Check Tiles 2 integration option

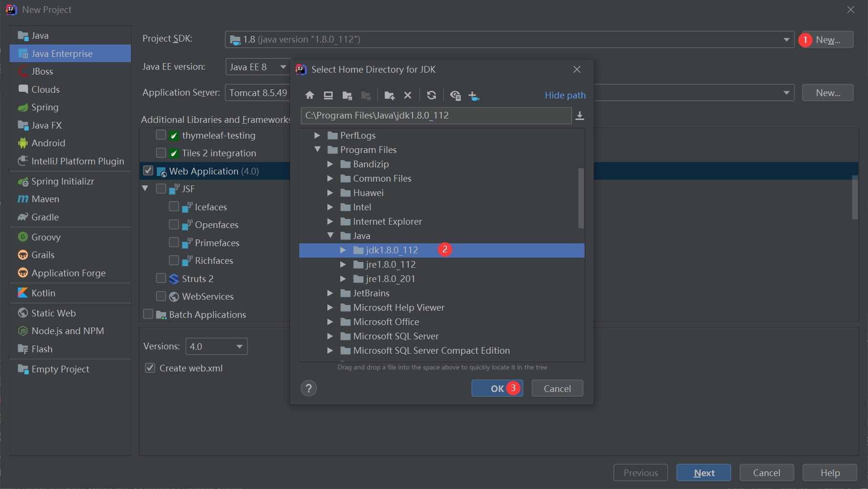[x=161, y=152]
